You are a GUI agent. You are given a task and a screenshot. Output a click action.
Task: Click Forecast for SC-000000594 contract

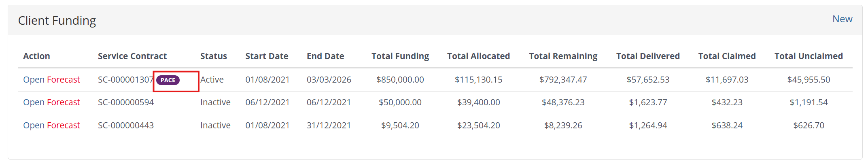pos(64,102)
